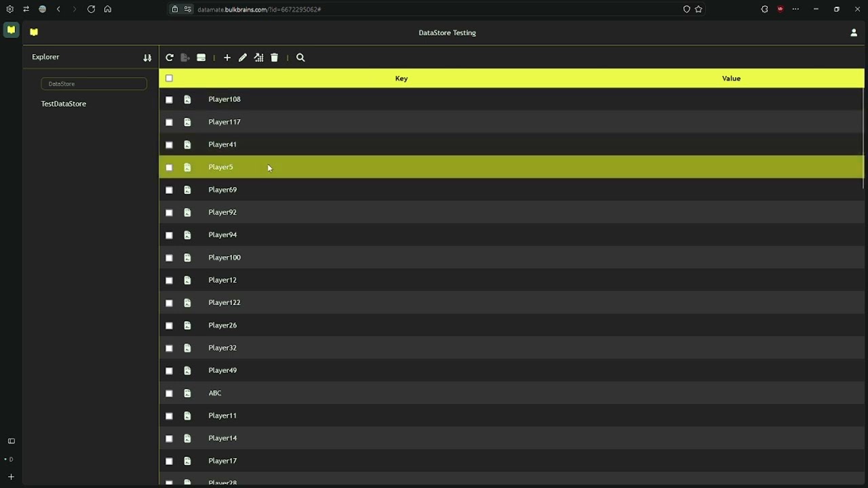This screenshot has height=488, width=868.
Task: Click the browser address bar URL
Action: (259, 9)
